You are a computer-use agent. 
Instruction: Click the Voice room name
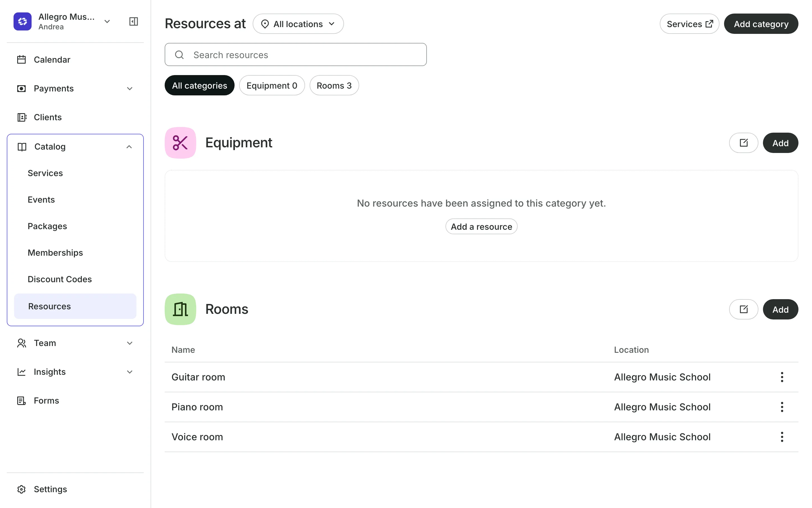click(197, 437)
